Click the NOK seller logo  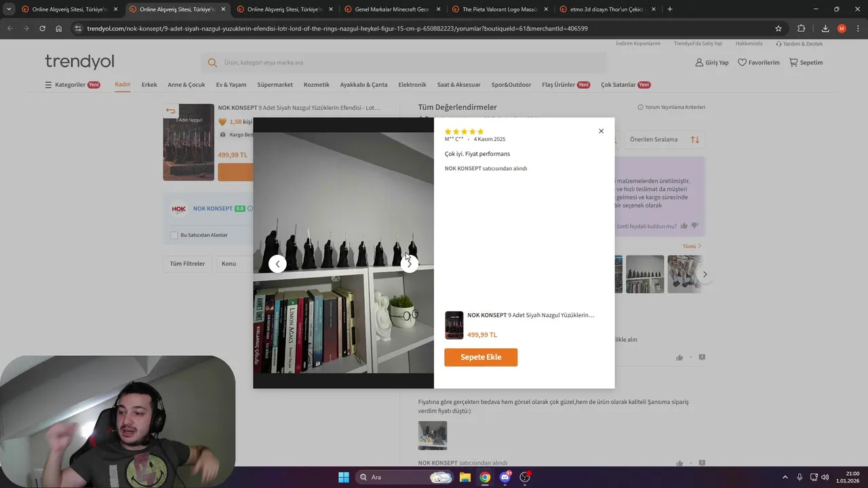179,209
